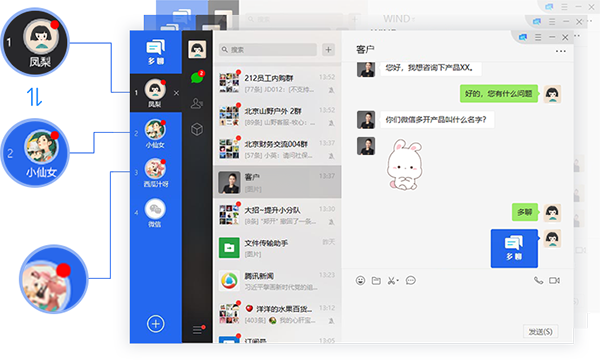
Task: Open the 文件传输助手 conversation
Action: pos(277,248)
